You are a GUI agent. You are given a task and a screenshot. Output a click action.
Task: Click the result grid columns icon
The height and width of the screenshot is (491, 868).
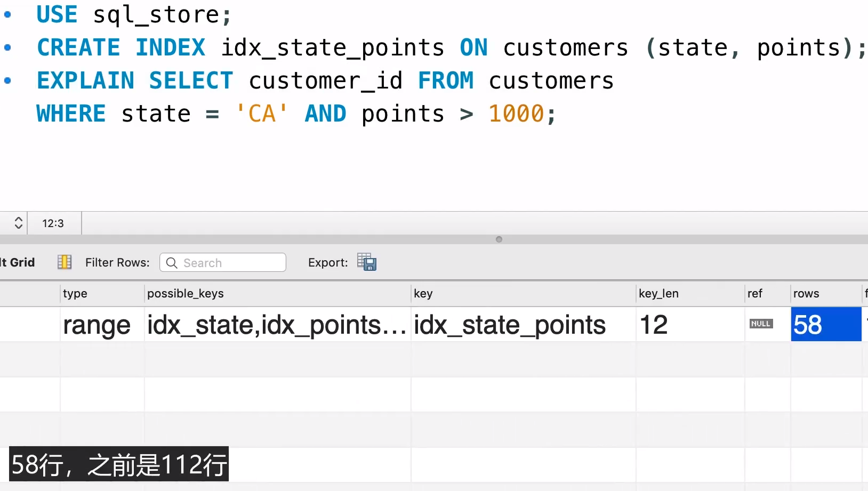tap(65, 262)
